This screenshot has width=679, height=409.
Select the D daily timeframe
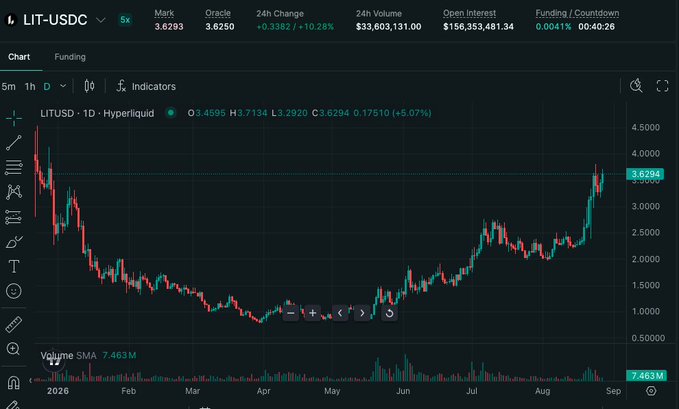(x=47, y=86)
